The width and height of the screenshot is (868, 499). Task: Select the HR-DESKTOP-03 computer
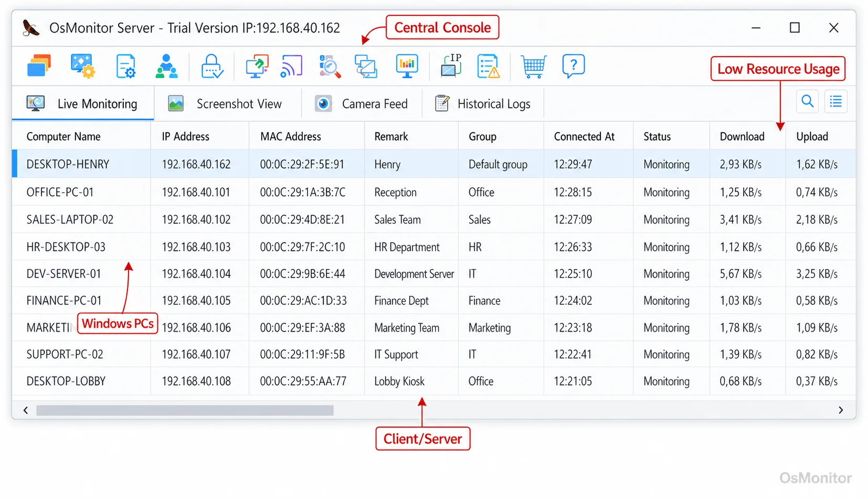[x=66, y=247]
